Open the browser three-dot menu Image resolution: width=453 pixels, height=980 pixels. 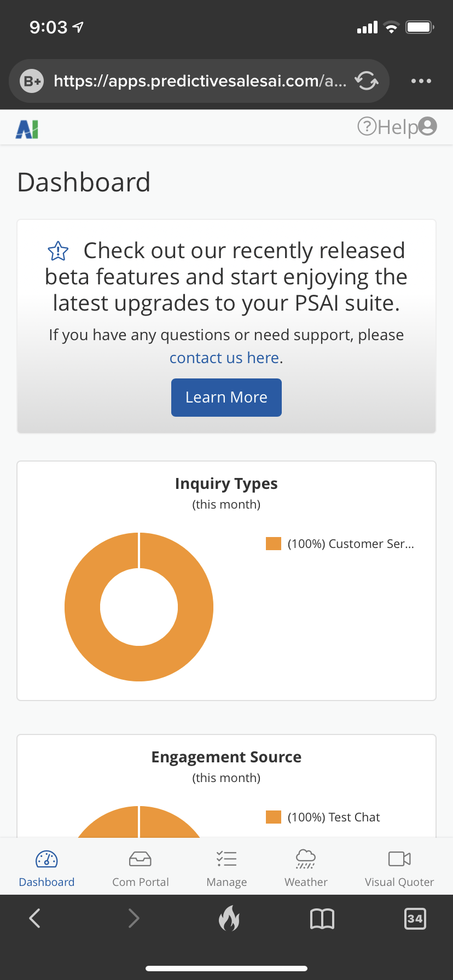coord(421,81)
